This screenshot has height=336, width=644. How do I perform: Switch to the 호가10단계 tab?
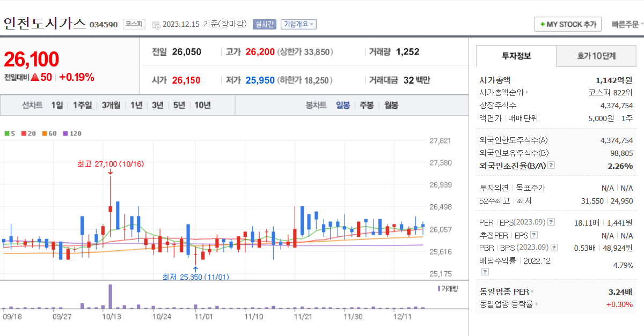coord(596,56)
